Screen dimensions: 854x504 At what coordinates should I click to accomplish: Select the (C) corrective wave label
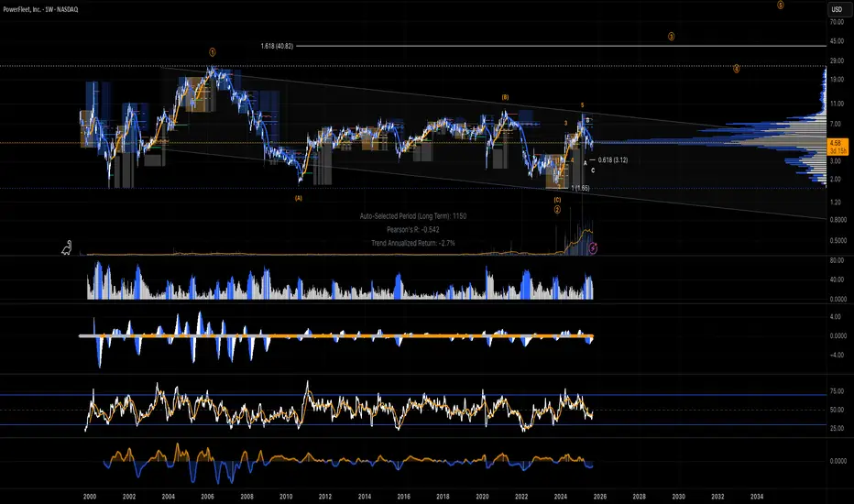(557, 200)
